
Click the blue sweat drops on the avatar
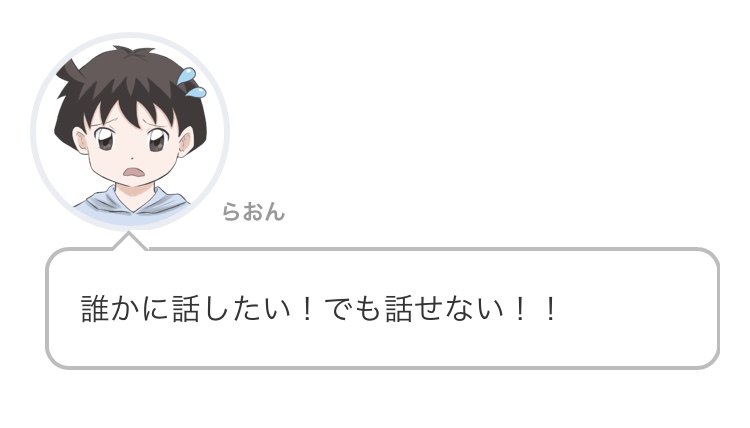coord(192,83)
